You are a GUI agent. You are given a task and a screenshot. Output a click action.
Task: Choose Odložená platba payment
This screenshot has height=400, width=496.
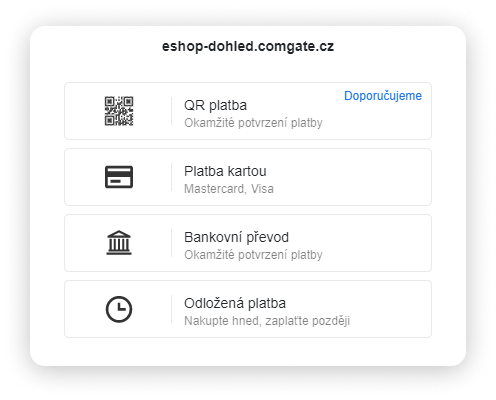(x=248, y=309)
